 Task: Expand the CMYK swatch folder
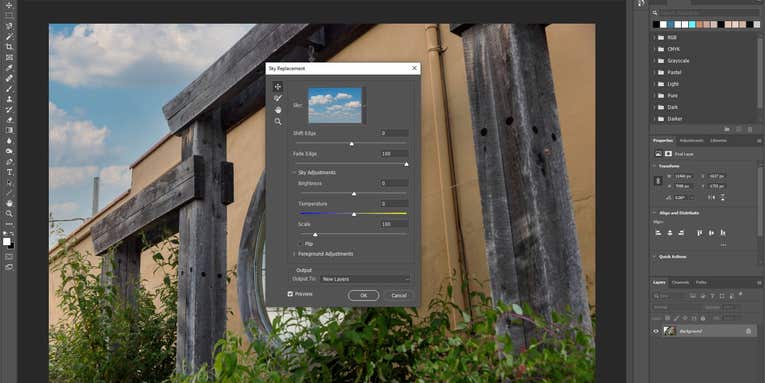click(x=654, y=49)
